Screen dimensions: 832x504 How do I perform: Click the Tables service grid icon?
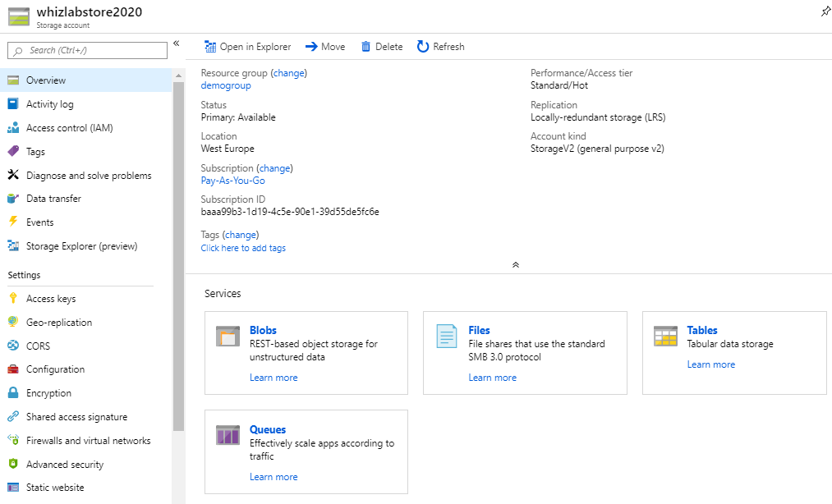pos(665,337)
